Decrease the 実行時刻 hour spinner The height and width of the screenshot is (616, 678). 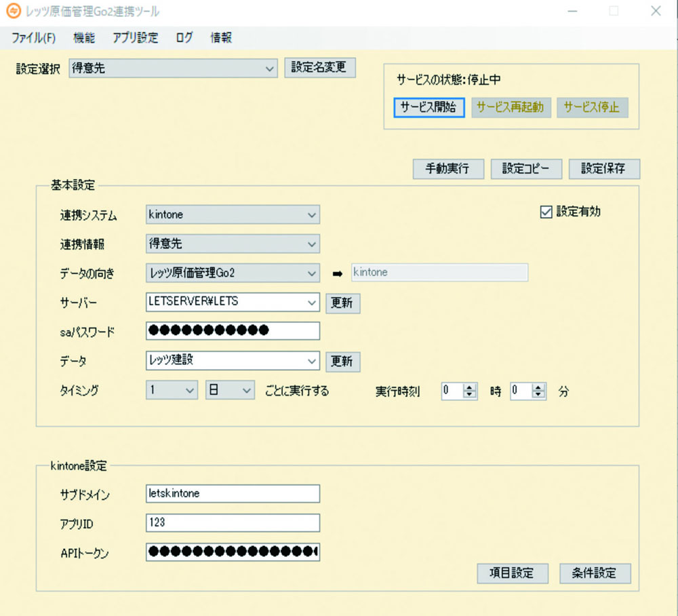[470, 395]
